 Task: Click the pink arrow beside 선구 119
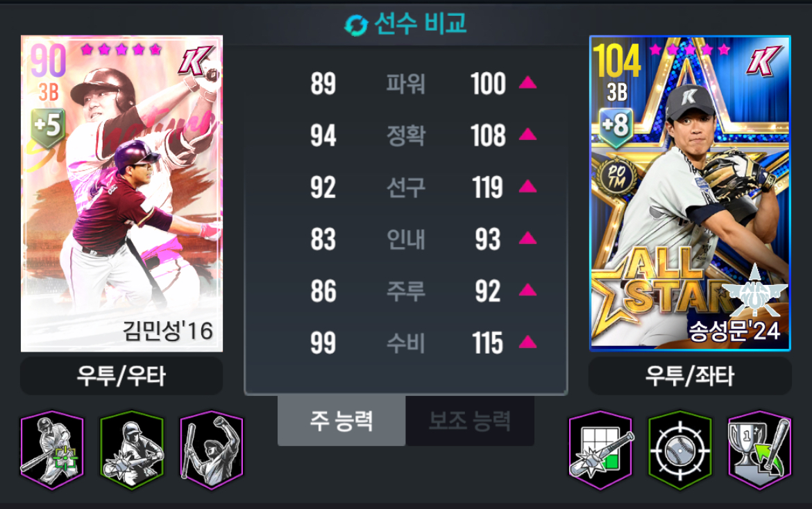point(527,187)
